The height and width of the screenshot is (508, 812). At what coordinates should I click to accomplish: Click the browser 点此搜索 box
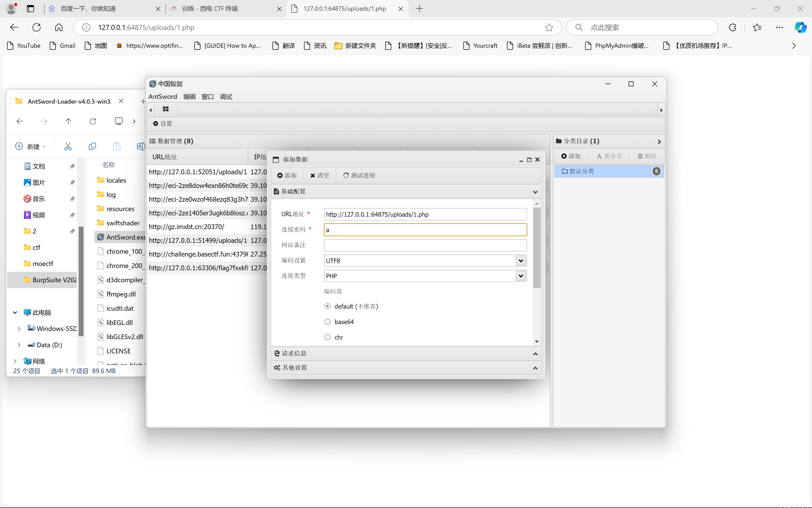tap(641, 27)
